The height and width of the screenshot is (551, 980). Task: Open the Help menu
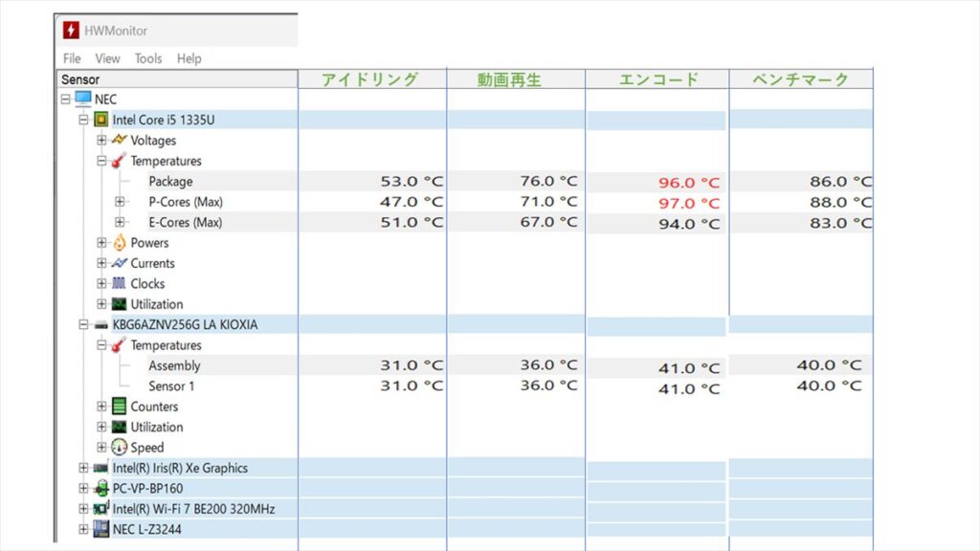click(x=189, y=58)
